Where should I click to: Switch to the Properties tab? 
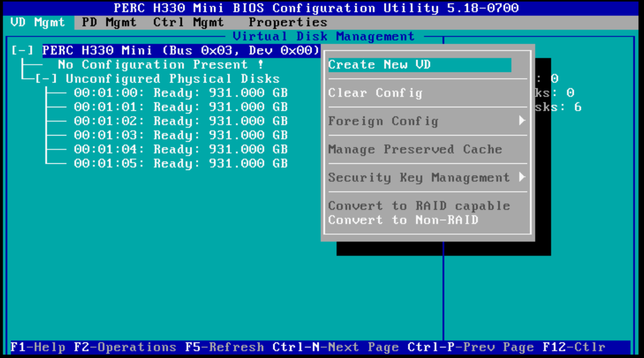coord(288,22)
